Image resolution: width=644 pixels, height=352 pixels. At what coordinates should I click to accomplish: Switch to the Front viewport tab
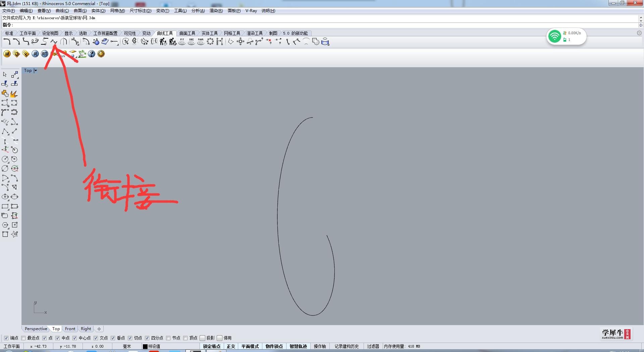point(70,329)
